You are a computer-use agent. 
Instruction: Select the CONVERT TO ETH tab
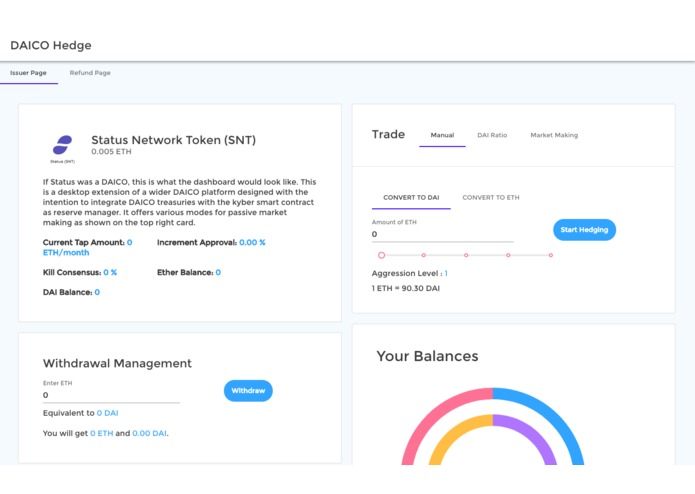[491, 198]
